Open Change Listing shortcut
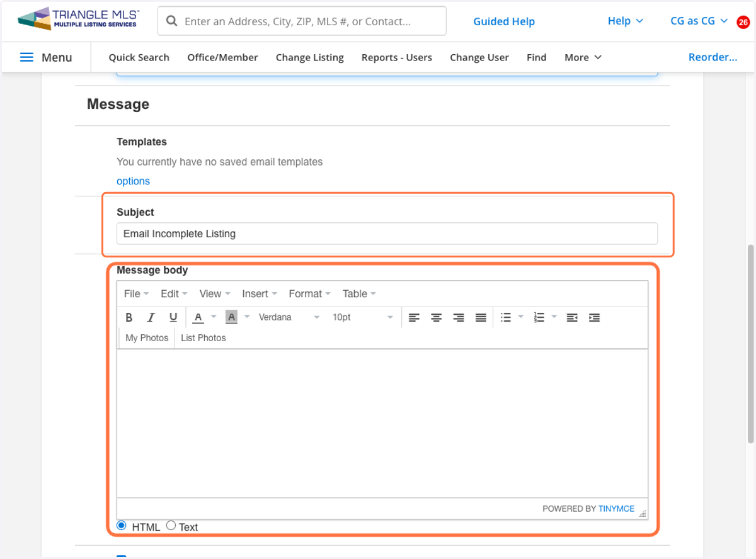 (x=310, y=57)
